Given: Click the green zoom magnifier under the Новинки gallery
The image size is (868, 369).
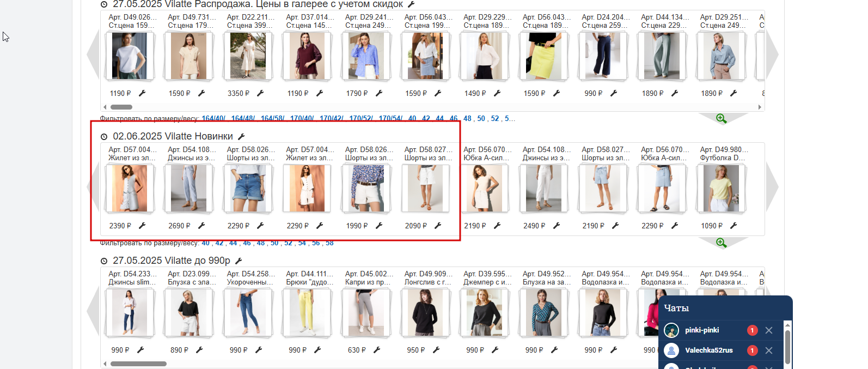Looking at the screenshot, I should pos(722,243).
